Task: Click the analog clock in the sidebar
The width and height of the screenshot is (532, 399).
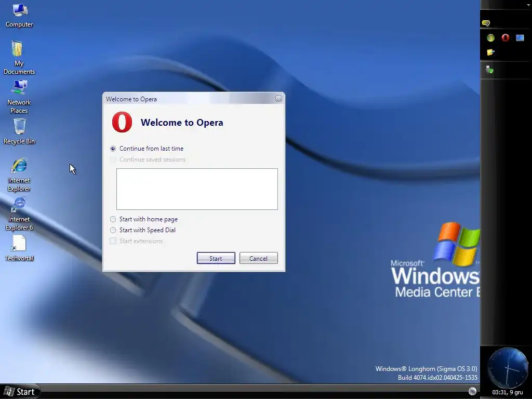Action: point(507,368)
